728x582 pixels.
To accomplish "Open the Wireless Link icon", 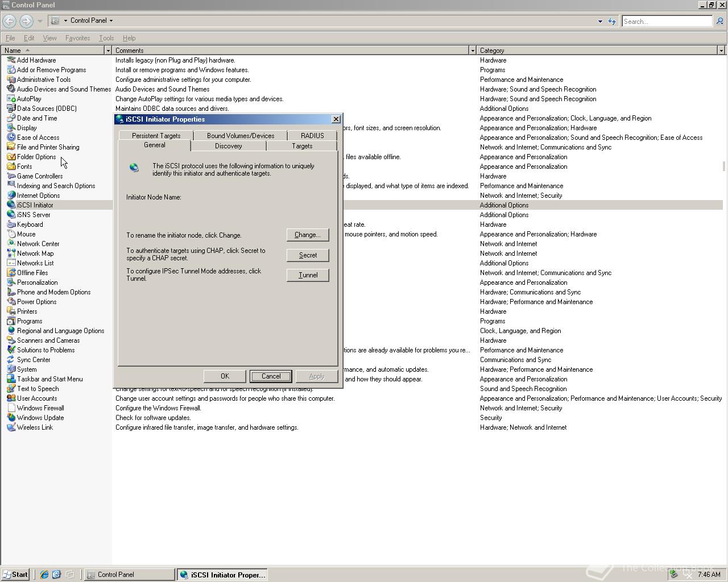I will [11, 427].
